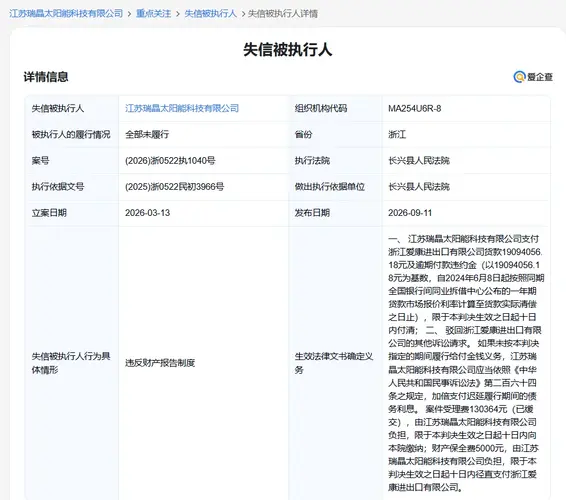
Task: Click the 被执行人的履行情况 label cell
Action: click(x=71, y=134)
